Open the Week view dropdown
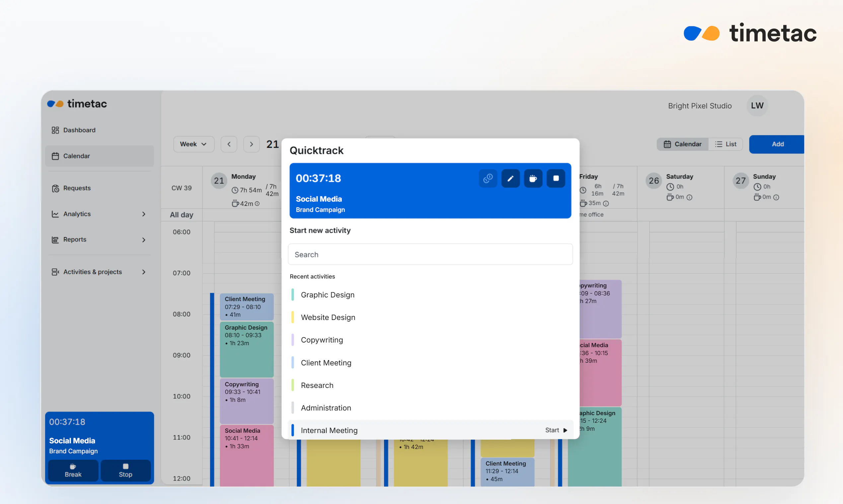This screenshot has width=843, height=504. pyautogui.click(x=194, y=144)
